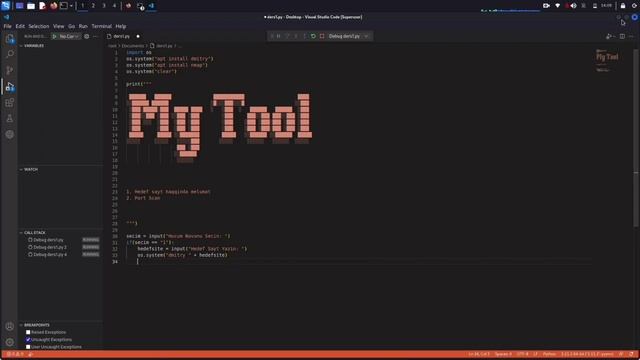The image size is (640, 360).
Task: Click the green Start Debugging play icon
Action: point(54,36)
